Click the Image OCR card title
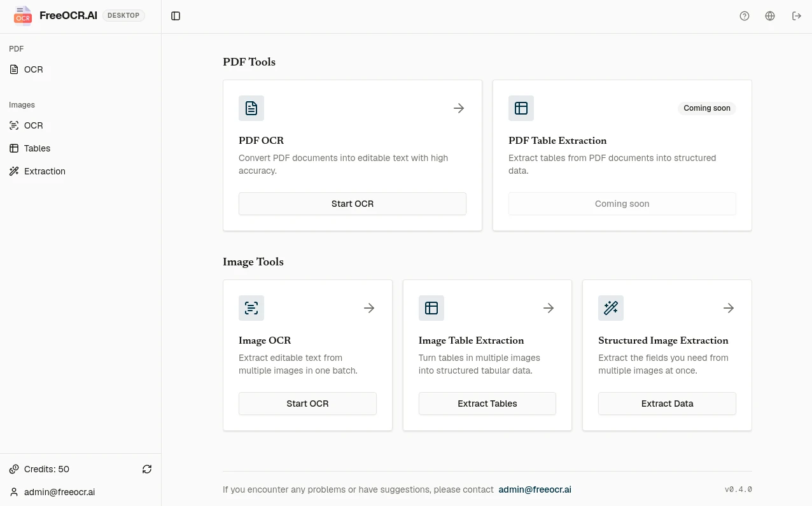The height and width of the screenshot is (506, 812). point(265,341)
